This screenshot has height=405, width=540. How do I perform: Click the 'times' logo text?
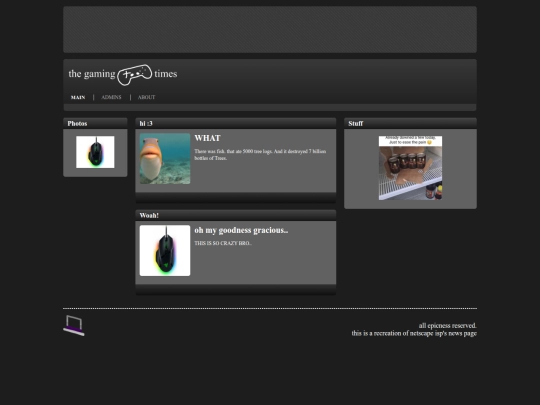[x=166, y=74]
